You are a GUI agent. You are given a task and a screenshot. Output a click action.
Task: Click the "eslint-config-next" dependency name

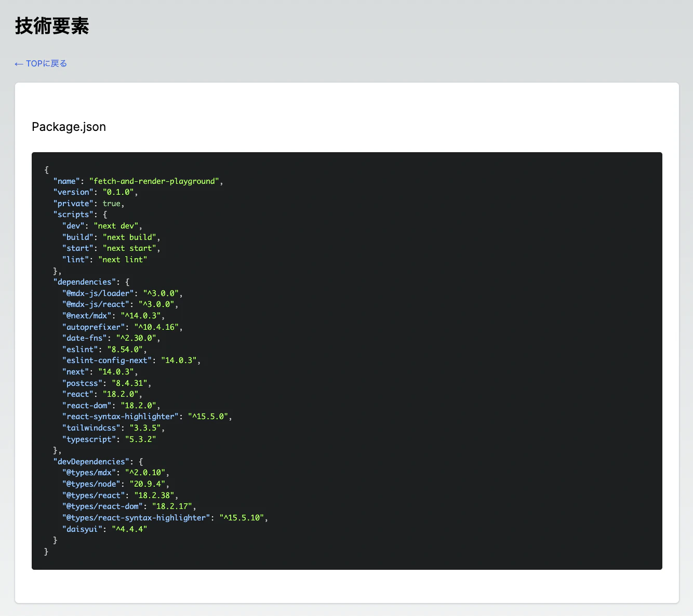pyautogui.click(x=107, y=360)
